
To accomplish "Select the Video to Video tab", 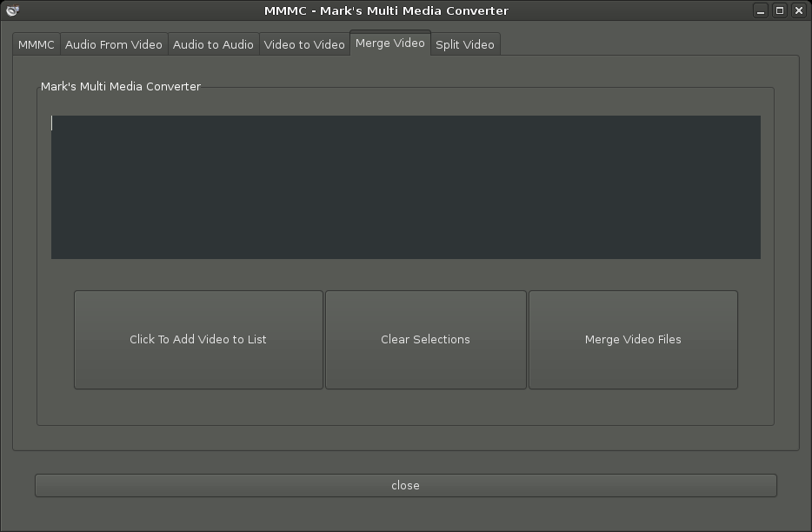I will (304, 44).
